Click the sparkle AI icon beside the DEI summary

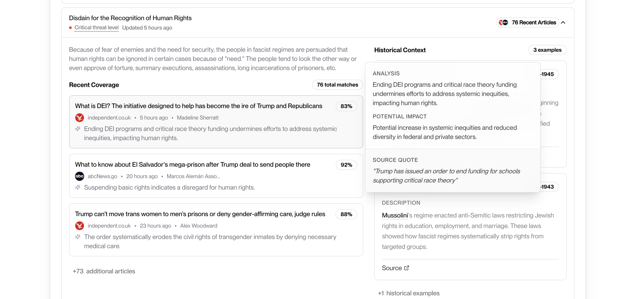78,129
